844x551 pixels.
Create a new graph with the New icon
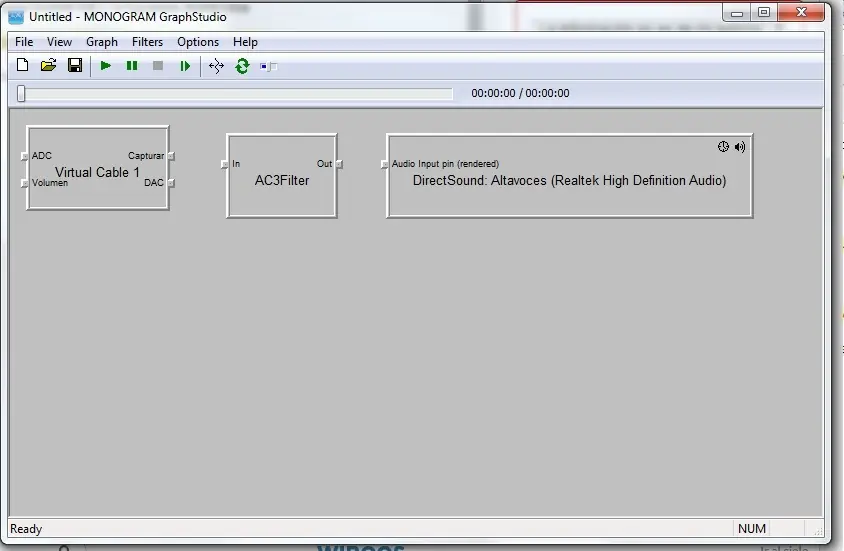pos(23,66)
